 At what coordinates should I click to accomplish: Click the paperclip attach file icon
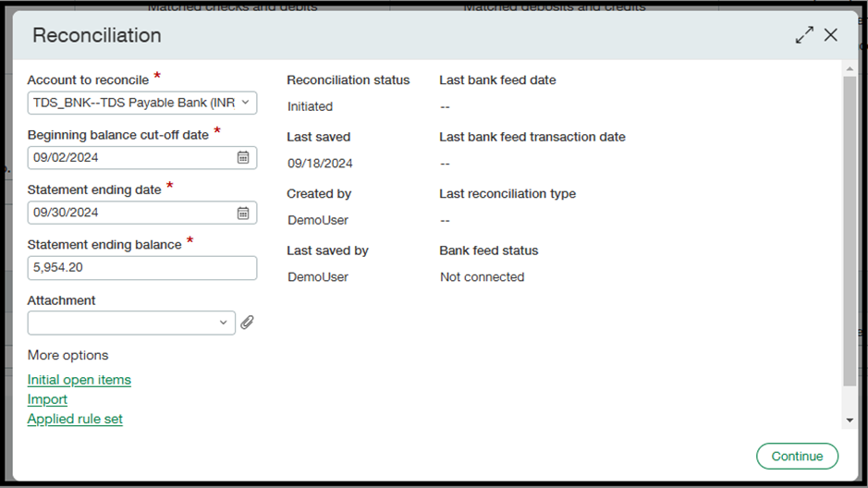click(247, 323)
